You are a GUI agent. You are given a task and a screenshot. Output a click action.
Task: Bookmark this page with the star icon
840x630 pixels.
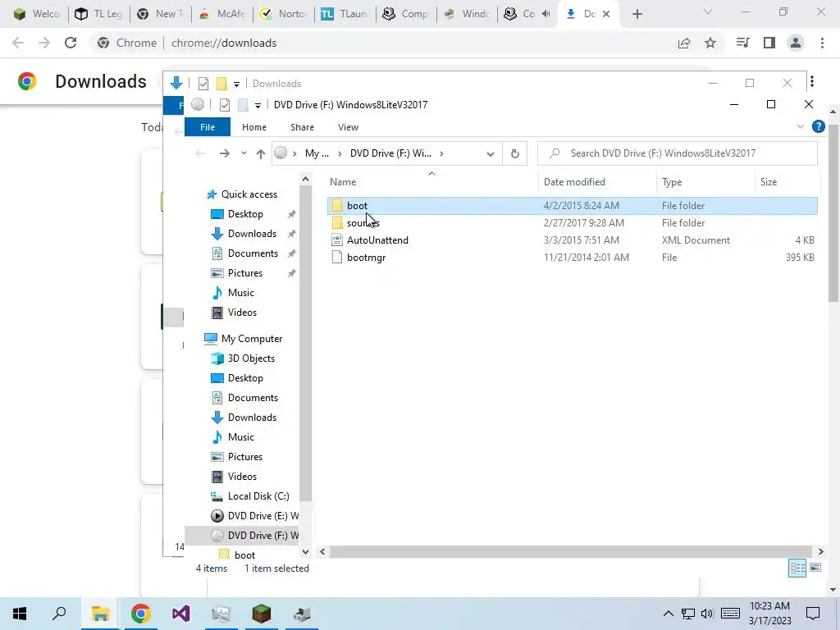click(710, 43)
